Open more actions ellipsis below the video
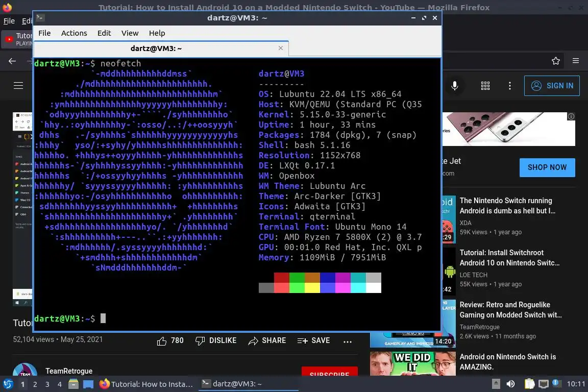588x392 pixels. pyautogui.click(x=347, y=341)
